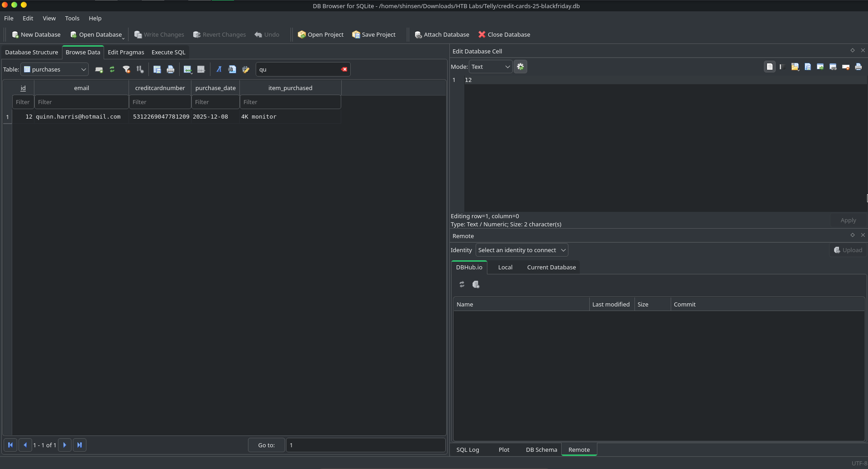The image size is (868, 469).
Task: Refresh the currently browsed table data
Action: click(112, 69)
